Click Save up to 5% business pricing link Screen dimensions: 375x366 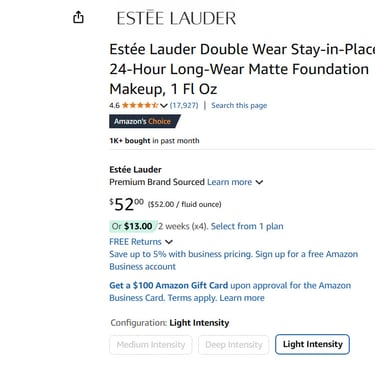click(x=234, y=260)
